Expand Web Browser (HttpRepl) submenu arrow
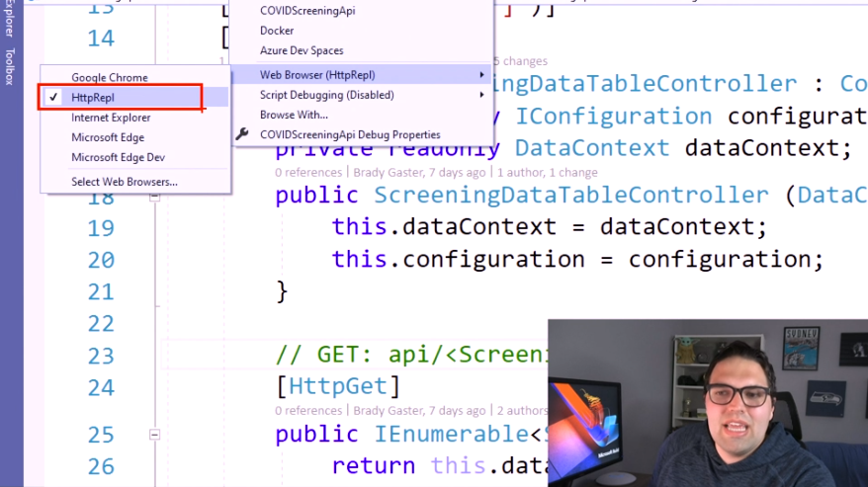Screen dimensions: 868x487 tap(481, 75)
